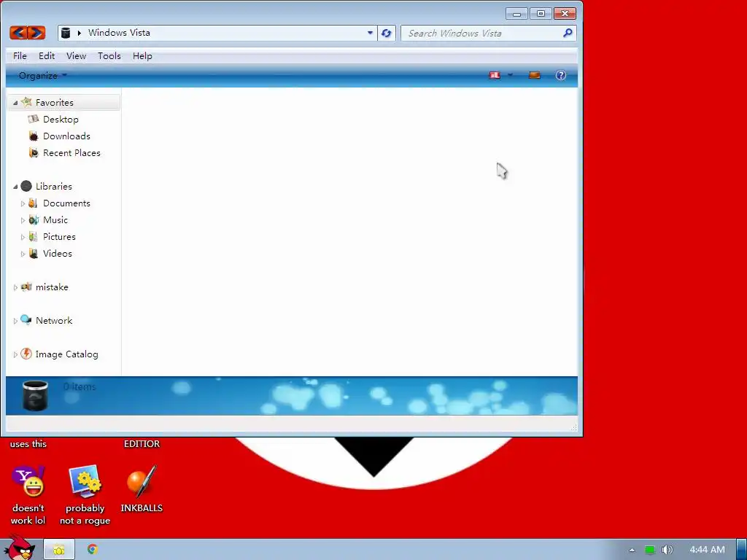Toggle the preview pane icon

point(534,75)
